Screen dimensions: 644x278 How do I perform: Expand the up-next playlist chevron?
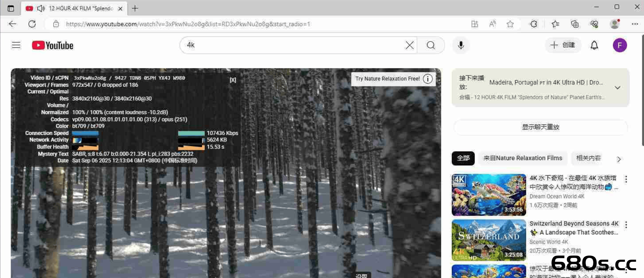(x=617, y=88)
